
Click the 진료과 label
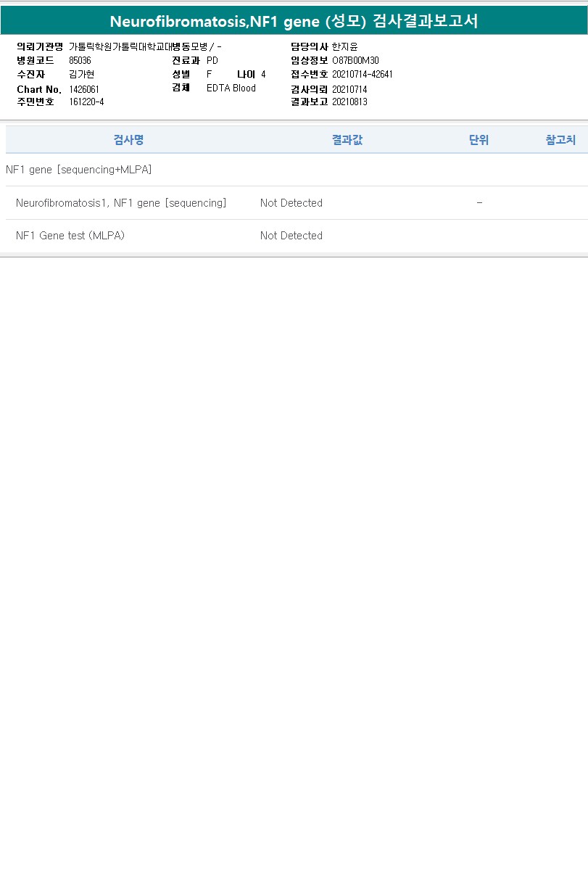pyautogui.click(x=186, y=61)
